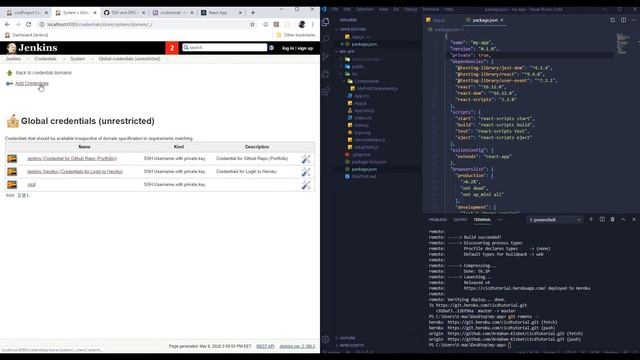This screenshot has width=640, height=360.
Task: Click the green up arrow for credential domains
Action: (x=9, y=73)
